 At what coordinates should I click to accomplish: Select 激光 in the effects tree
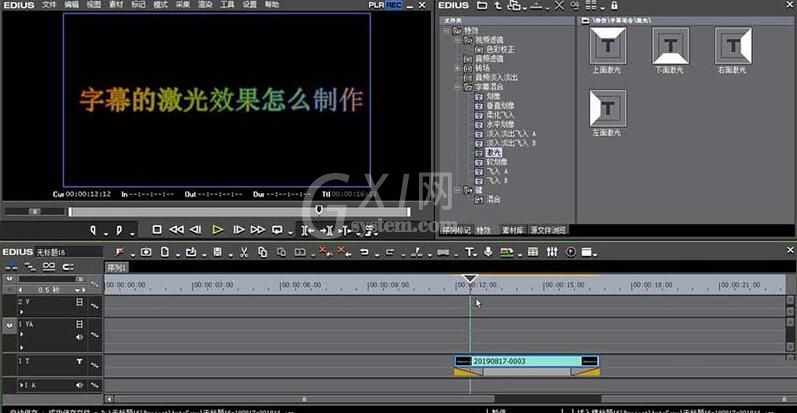coord(493,152)
